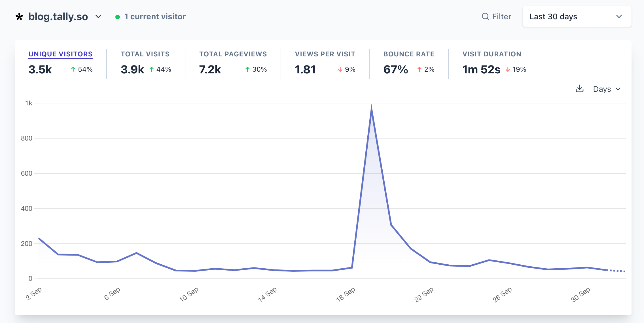Expand the Days interval dropdown

pos(607,89)
